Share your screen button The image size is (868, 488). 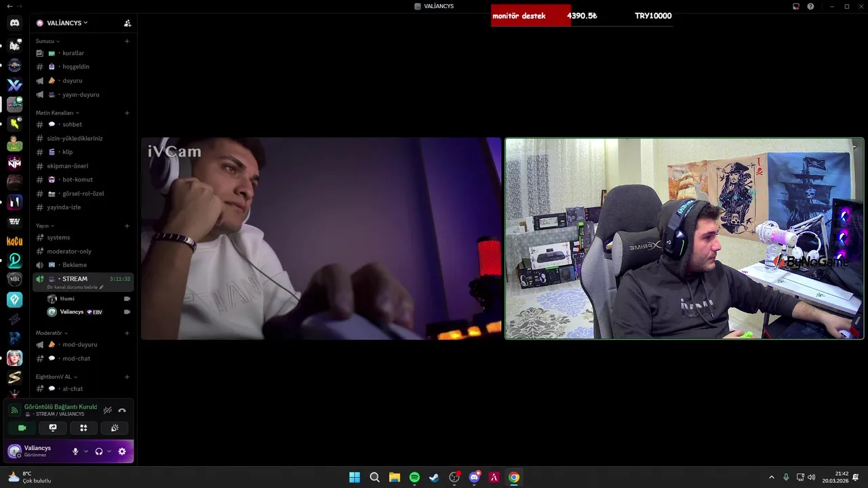pos(53,428)
